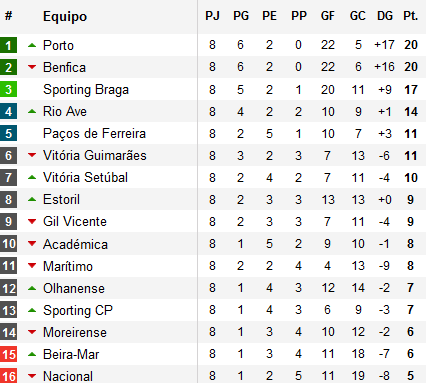This screenshot has height=386, width=428.
Task: Select the Beira-Mar team name
Action: (71, 354)
